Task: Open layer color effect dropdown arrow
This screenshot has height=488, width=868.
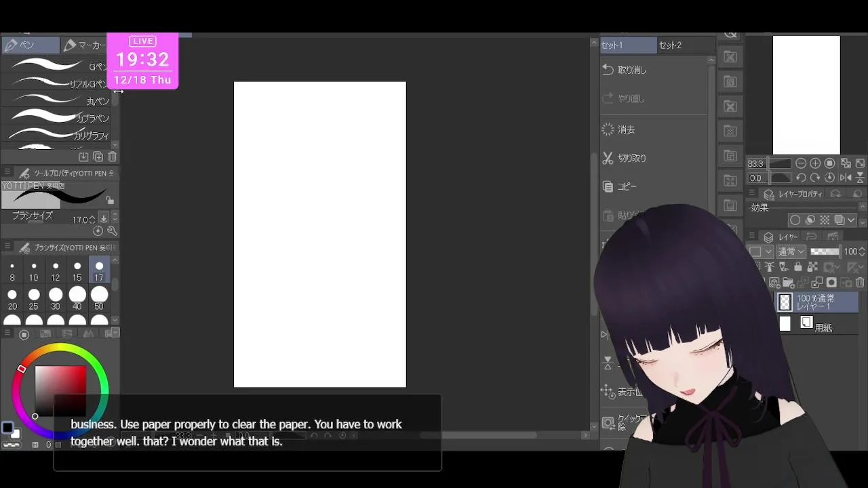Action: 852,220
